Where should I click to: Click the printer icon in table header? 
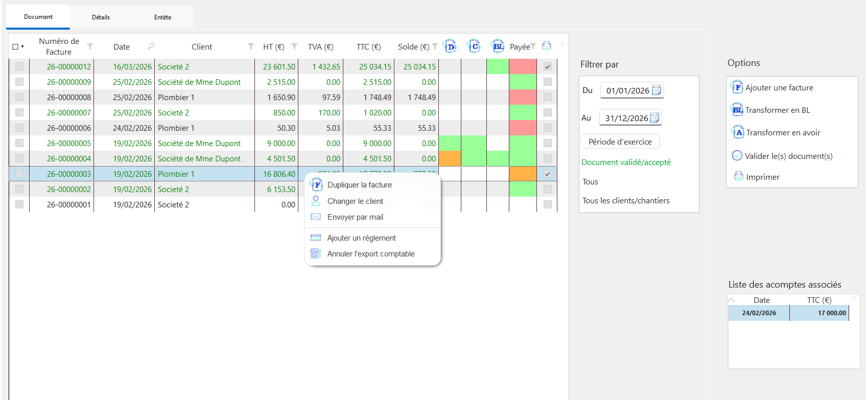pos(546,46)
